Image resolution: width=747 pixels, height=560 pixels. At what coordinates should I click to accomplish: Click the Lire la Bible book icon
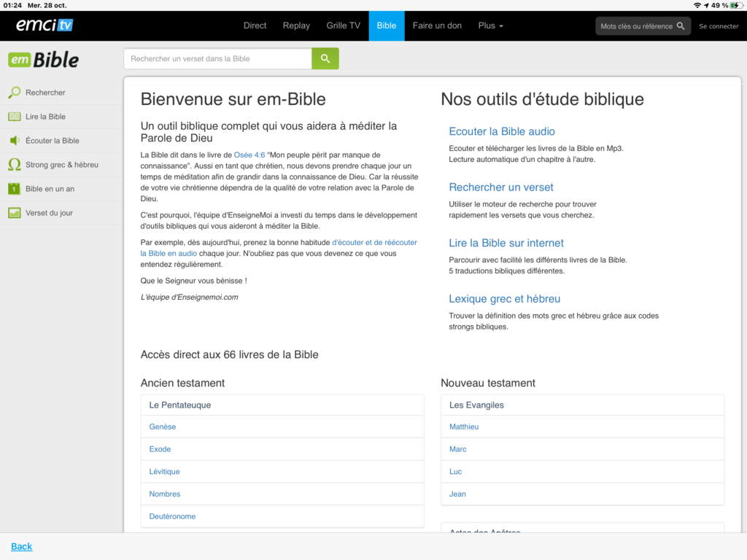pyautogui.click(x=14, y=117)
